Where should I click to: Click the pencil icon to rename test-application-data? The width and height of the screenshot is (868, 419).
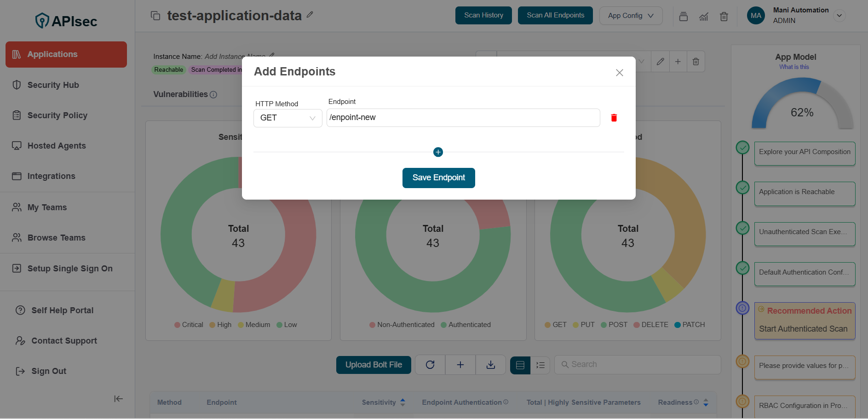click(x=310, y=15)
